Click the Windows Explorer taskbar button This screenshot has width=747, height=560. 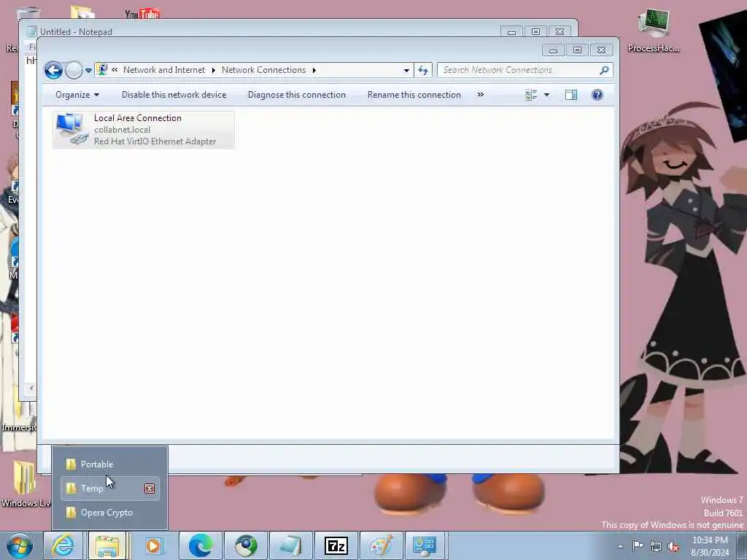tap(108, 545)
